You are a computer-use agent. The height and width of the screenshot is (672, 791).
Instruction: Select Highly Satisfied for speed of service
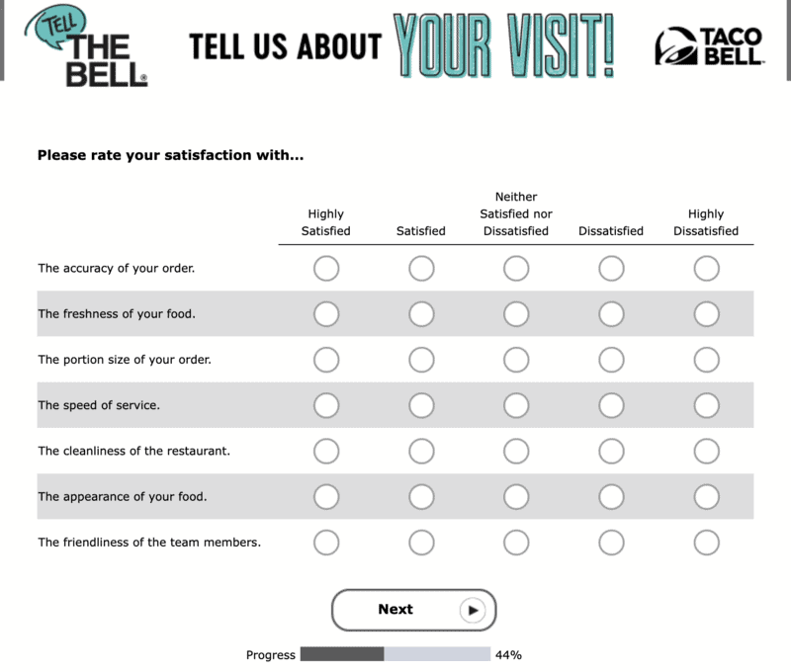[326, 405]
